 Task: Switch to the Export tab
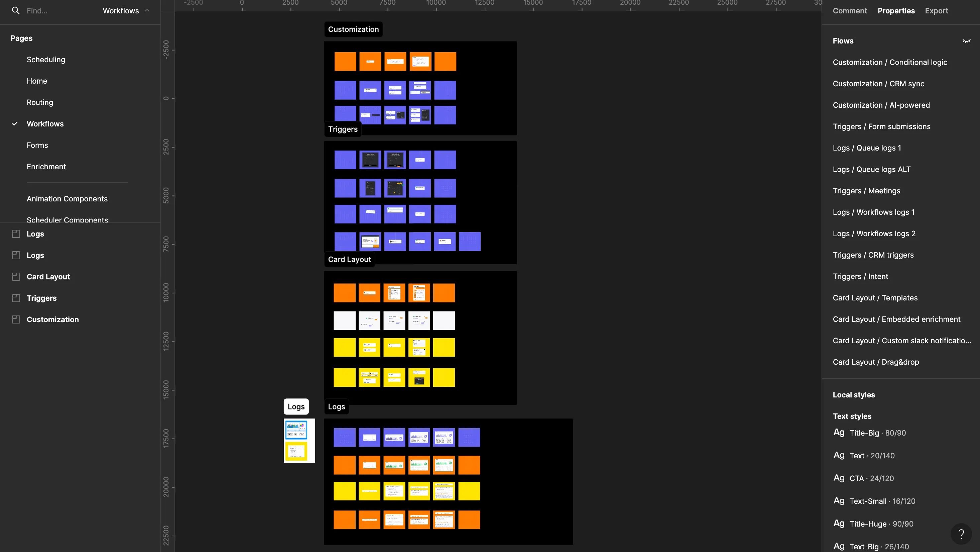(x=936, y=11)
